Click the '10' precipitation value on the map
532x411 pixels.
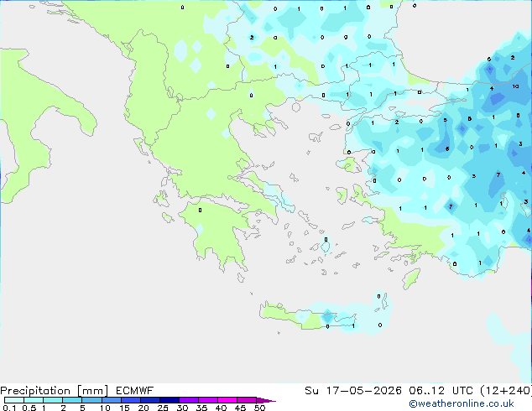click(x=515, y=86)
